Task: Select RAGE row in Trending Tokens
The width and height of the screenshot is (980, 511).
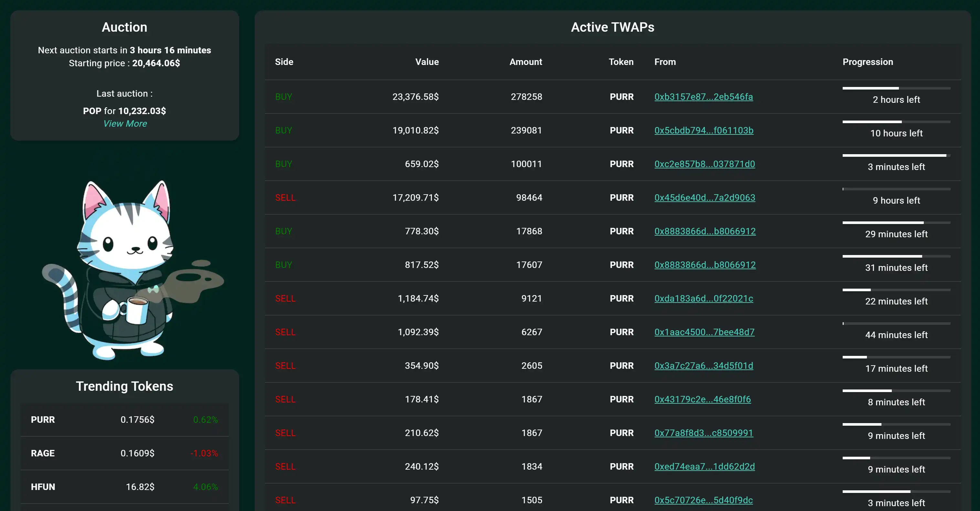Action: 124,453
